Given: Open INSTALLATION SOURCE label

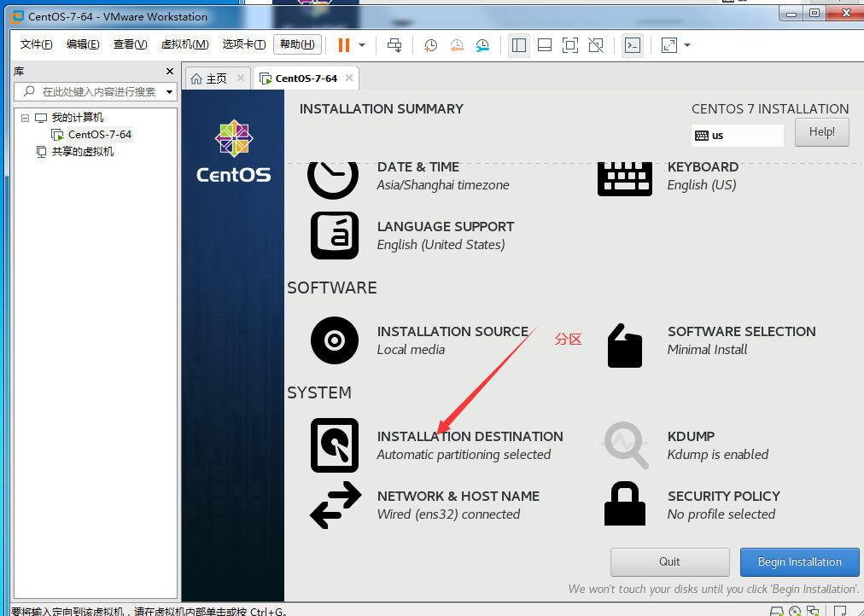Looking at the screenshot, I should [x=453, y=331].
